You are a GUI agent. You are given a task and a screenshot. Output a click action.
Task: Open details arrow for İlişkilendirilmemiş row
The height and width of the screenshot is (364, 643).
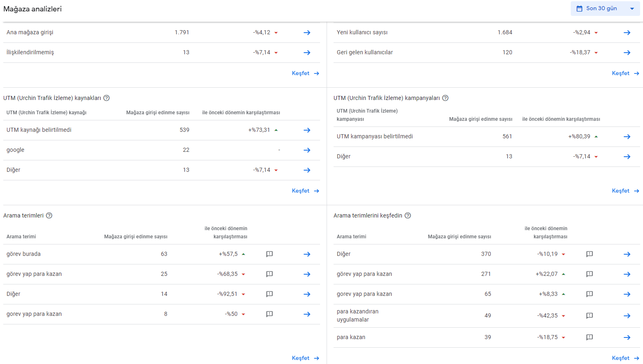(307, 53)
